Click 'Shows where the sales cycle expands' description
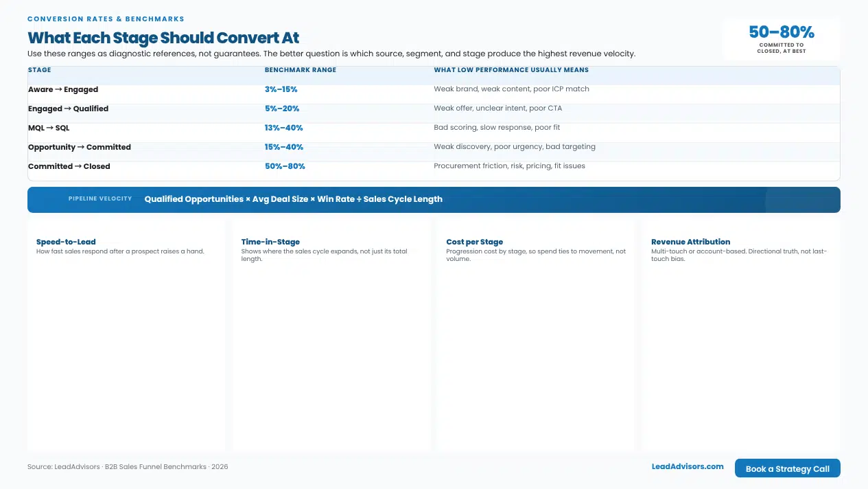This screenshot has width=868, height=489. point(325,255)
